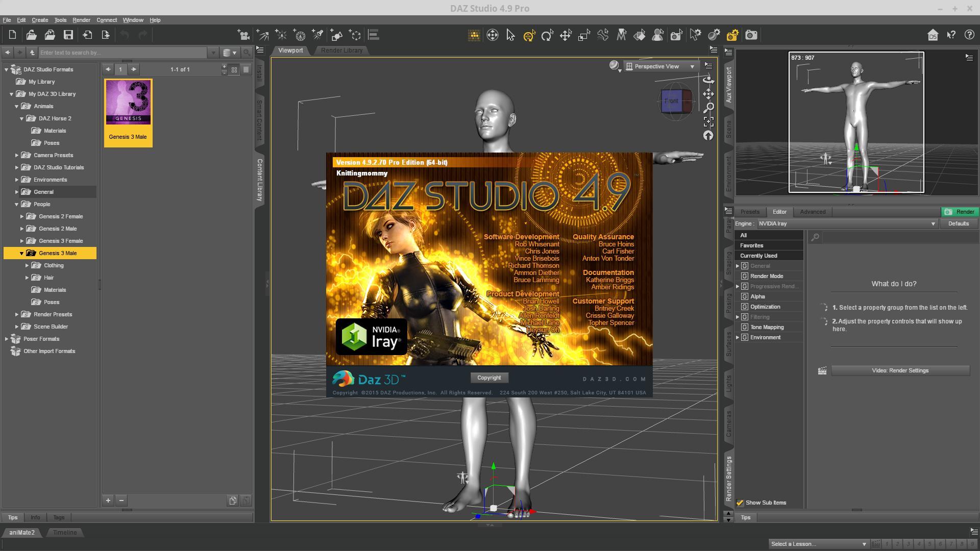Screen dimensions: 980x551
Task: Select the Rotate tool in toolbar
Action: [547, 35]
